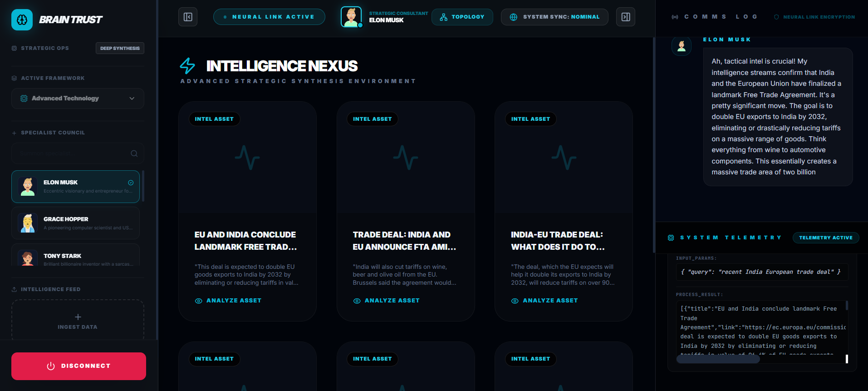Click pulse icon on EU and India Conclude card
Viewport: 868px width, 391px height.
tap(247, 158)
